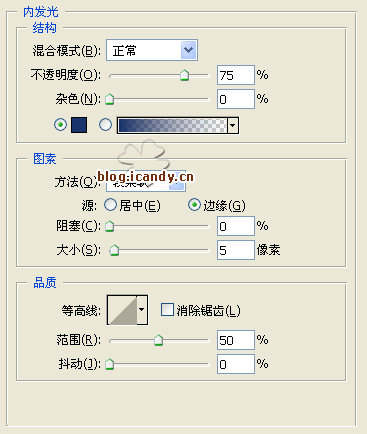Screen dimensions: 367x434
Task: Click the blue-to-transparent gradient preview
Action: tap(172, 125)
